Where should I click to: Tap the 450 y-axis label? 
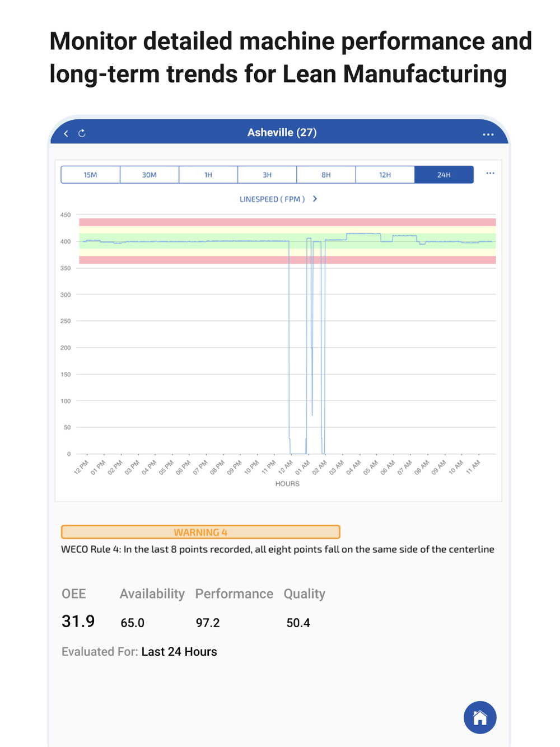pos(66,215)
